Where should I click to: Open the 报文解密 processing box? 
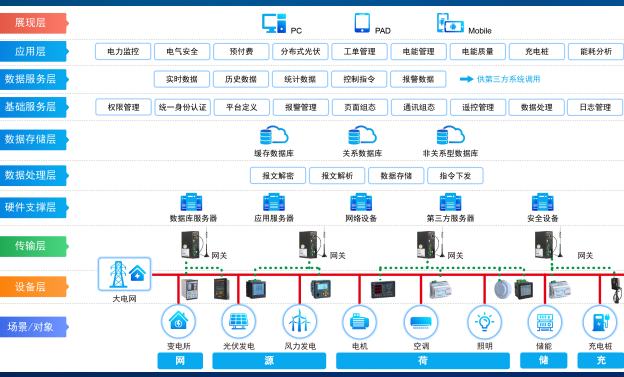tap(278, 176)
